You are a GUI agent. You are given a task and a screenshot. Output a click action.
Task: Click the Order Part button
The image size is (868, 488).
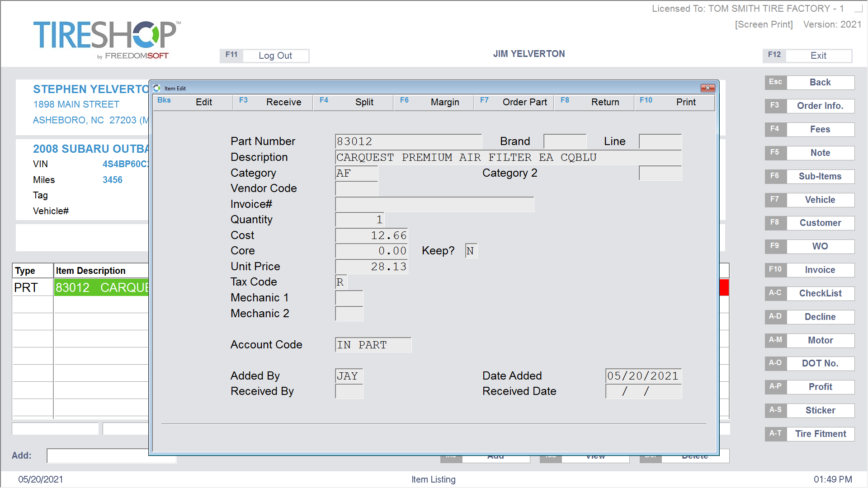click(514, 102)
